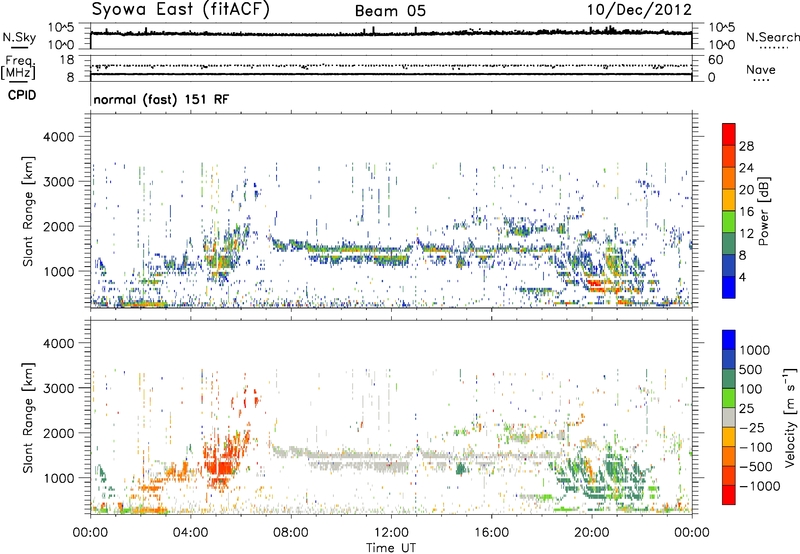Select the 'Freq. [MHz]' axis label
800x554 pixels.
click(18, 68)
